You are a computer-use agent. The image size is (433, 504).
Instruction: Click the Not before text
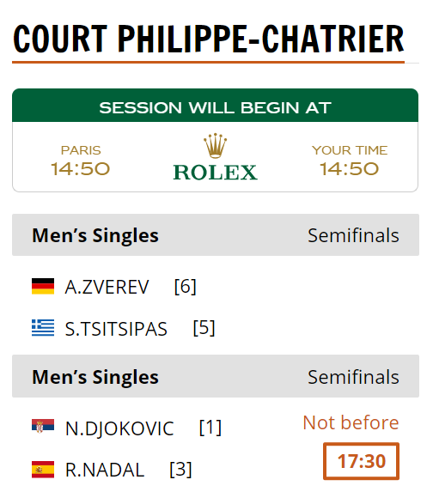point(351,422)
